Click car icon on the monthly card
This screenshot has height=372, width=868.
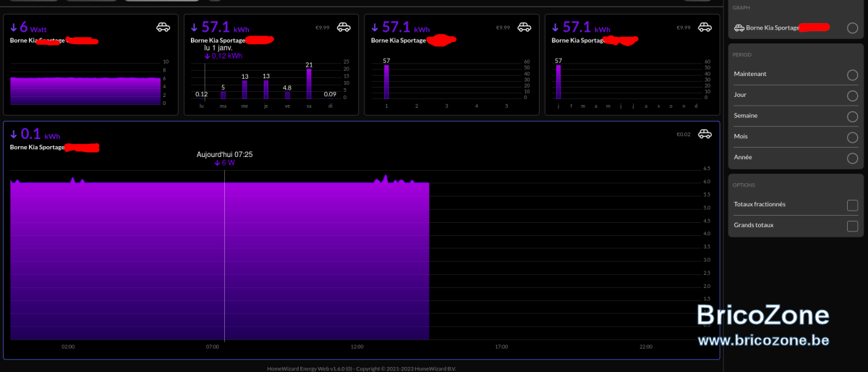[x=524, y=27]
